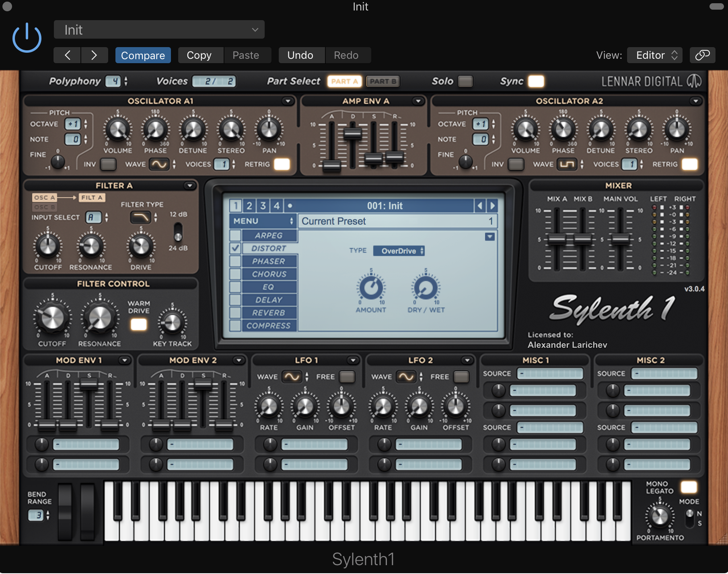The width and height of the screenshot is (728, 574).
Task: Click Oscillator A2 Pan knob
Action: click(x=677, y=130)
